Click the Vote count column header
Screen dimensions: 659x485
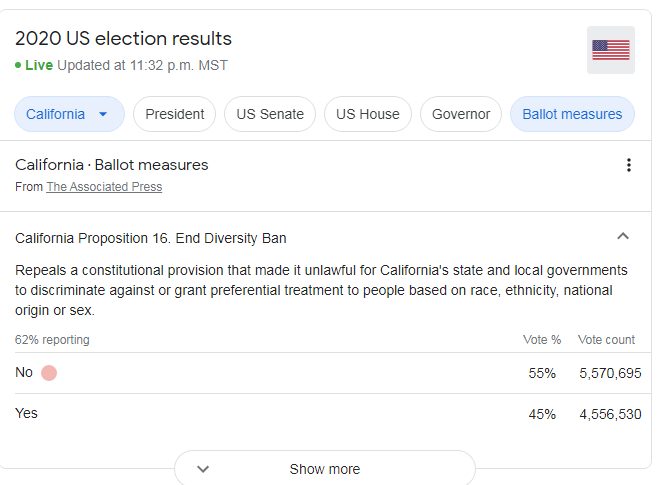tap(606, 340)
